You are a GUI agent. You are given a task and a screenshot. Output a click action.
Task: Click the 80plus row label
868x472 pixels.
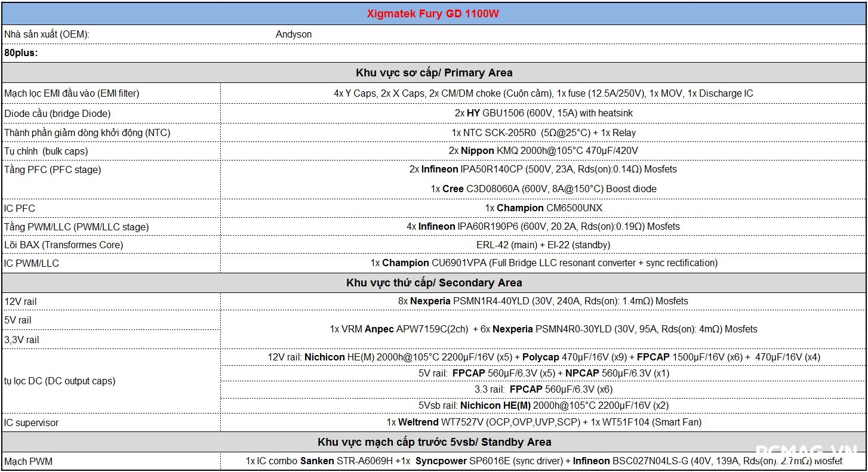[21, 53]
